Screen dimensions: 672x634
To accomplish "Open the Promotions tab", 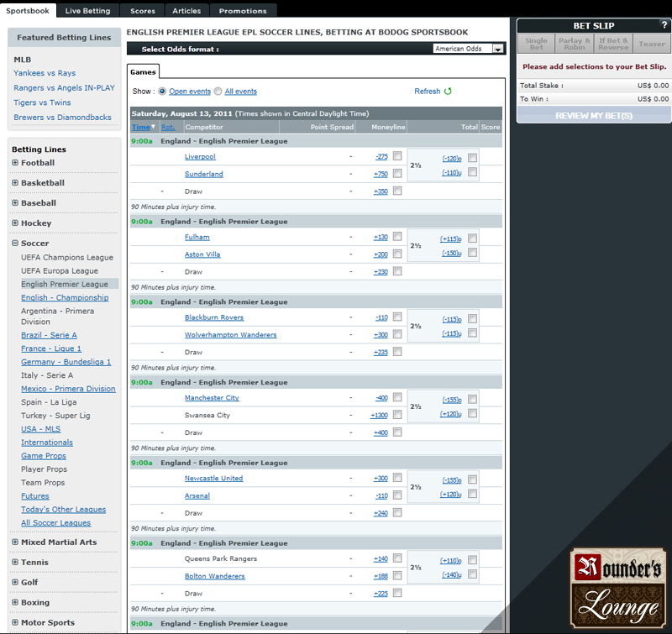I will pos(243,11).
